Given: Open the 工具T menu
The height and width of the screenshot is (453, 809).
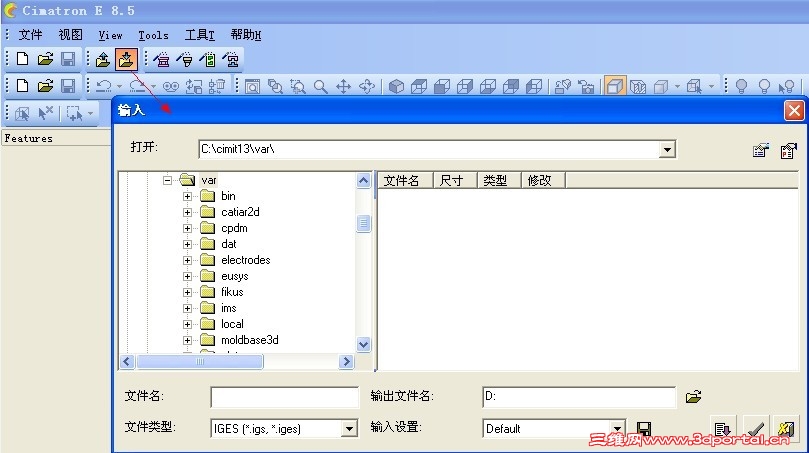Looking at the screenshot, I should point(200,35).
